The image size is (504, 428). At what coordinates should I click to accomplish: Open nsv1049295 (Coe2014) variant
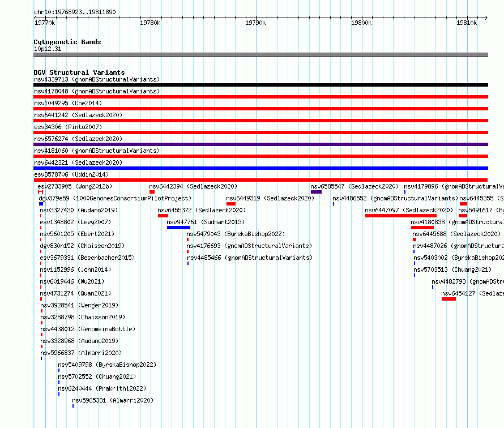click(x=68, y=103)
